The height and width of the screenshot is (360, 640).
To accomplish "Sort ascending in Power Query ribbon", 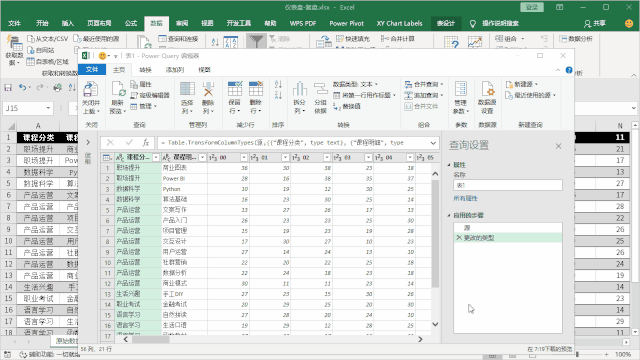I will pos(278,84).
